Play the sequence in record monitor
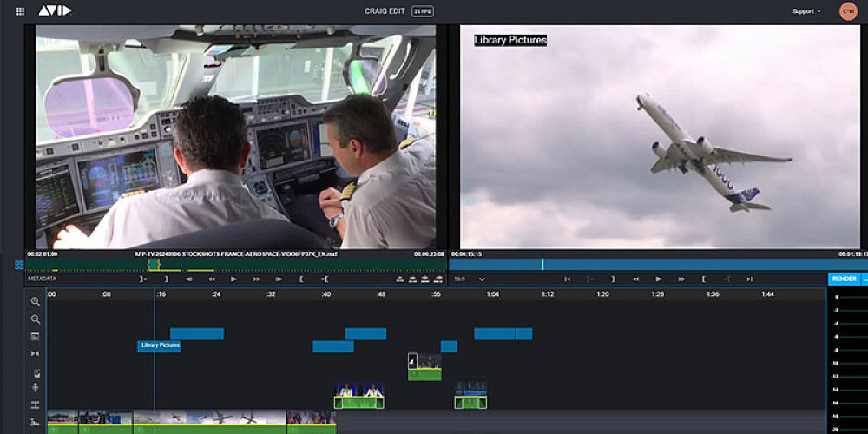 tap(659, 279)
